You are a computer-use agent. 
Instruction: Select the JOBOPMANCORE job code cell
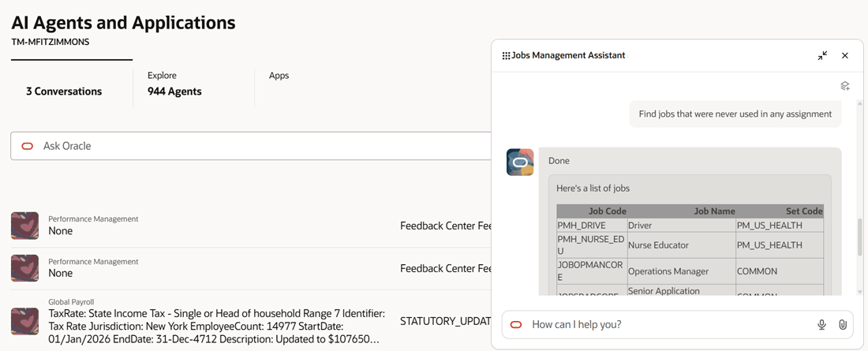[x=592, y=271]
